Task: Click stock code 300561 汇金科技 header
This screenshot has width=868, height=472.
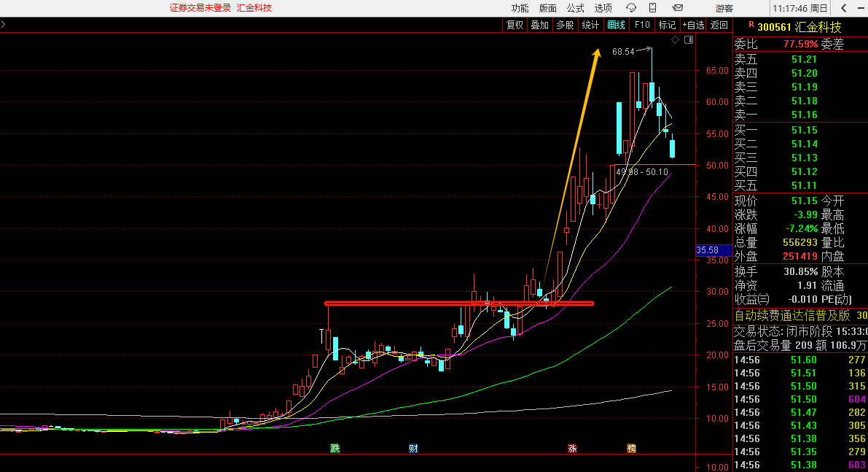Action: pyautogui.click(x=799, y=26)
